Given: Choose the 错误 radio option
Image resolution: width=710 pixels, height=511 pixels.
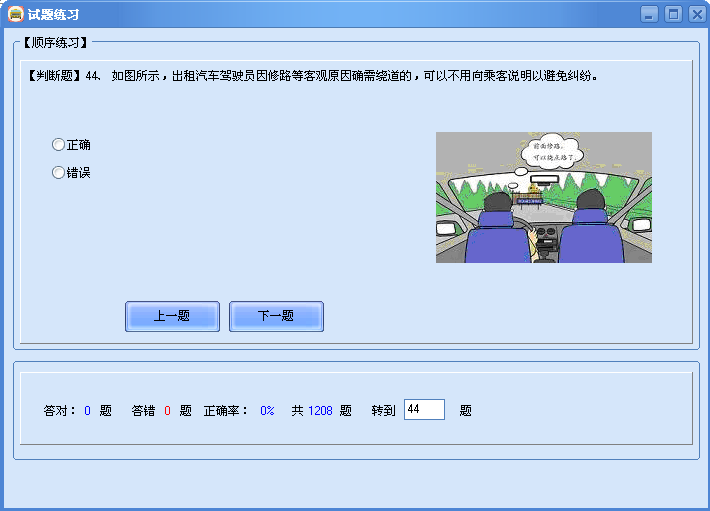Looking at the screenshot, I should tap(59, 173).
